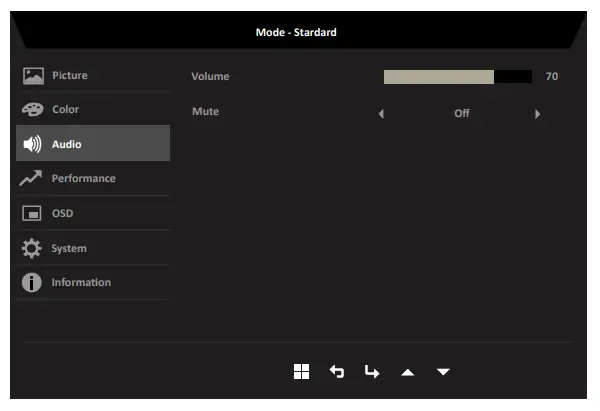Click the Volume slider bar
The height and width of the screenshot is (411, 600).
point(457,77)
